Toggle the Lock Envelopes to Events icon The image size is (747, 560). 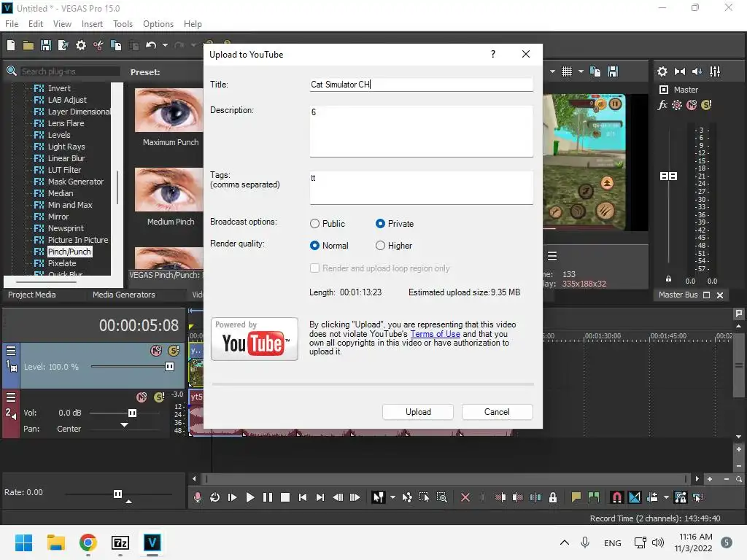681,497
